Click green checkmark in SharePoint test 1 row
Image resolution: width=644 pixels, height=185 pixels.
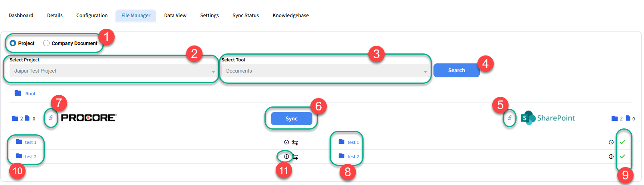click(x=622, y=142)
